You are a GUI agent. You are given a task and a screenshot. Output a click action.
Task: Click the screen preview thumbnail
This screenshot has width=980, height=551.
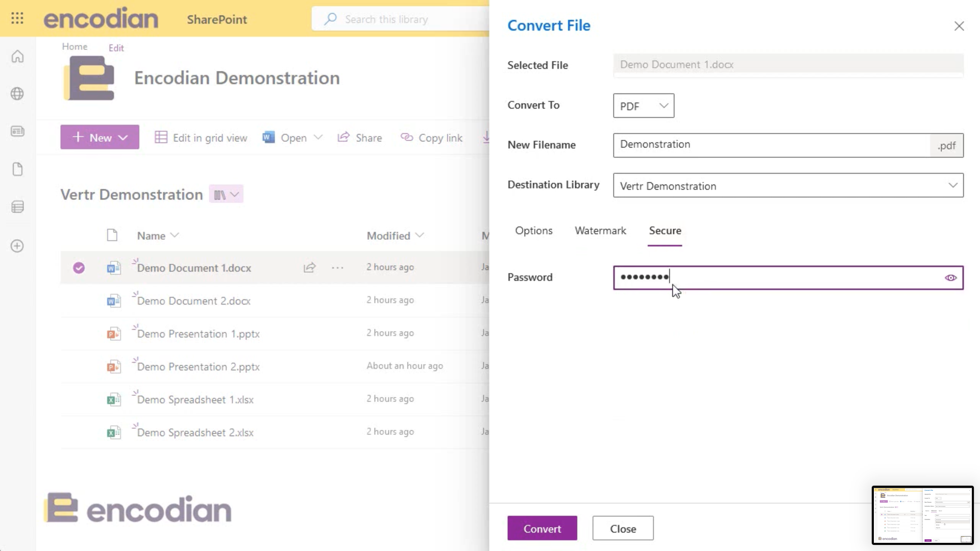pyautogui.click(x=922, y=515)
